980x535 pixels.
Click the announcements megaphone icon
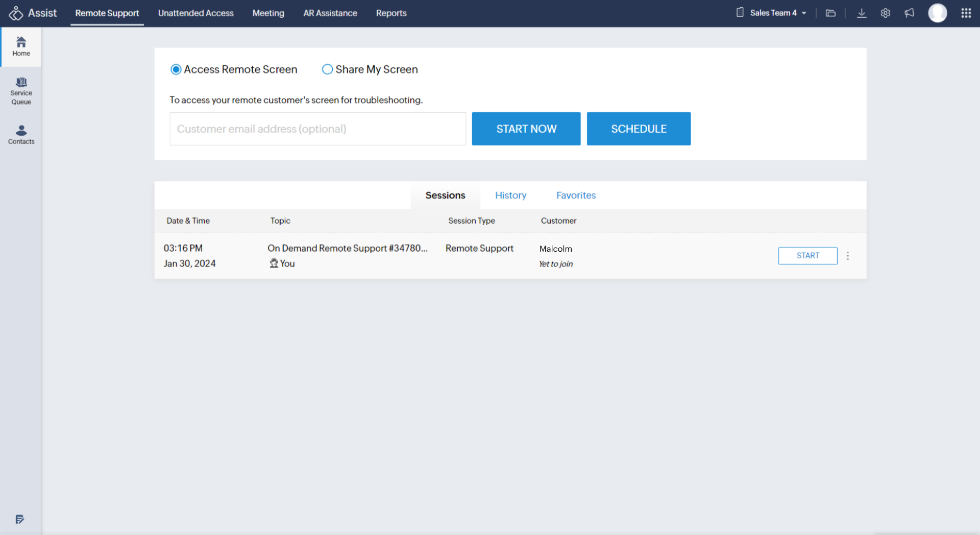coord(910,13)
